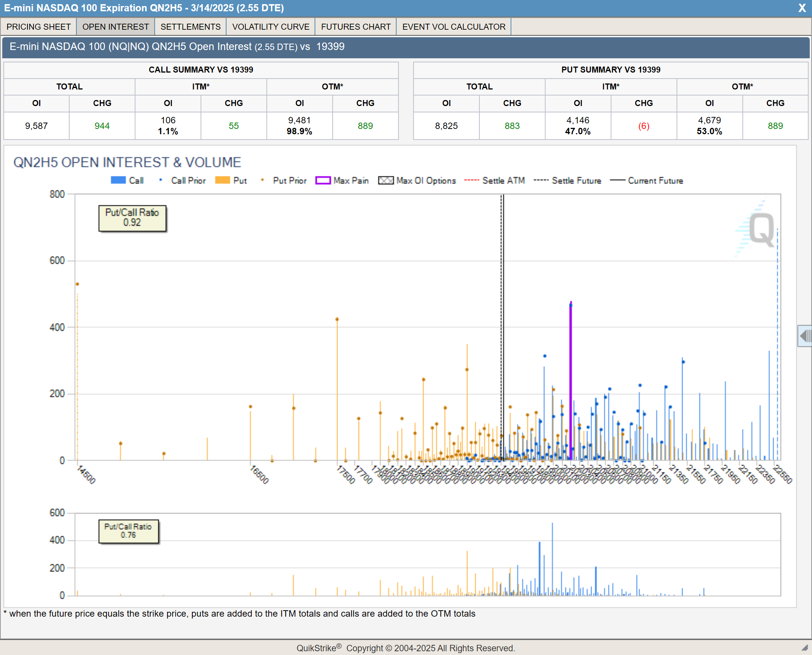Click the open interest Put/Call Ratio box
Screen dimensions: 812x655
(x=132, y=218)
